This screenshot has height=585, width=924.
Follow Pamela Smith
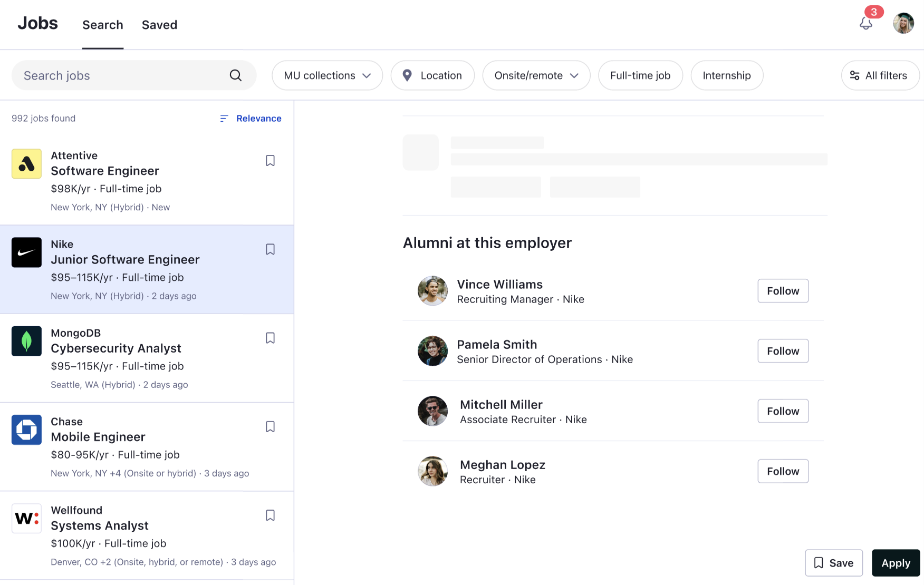(x=783, y=351)
